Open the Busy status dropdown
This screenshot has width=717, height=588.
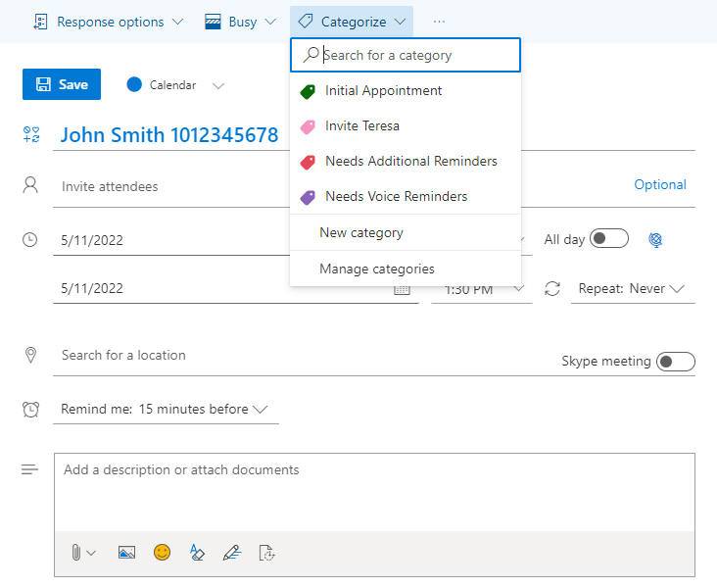point(240,22)
